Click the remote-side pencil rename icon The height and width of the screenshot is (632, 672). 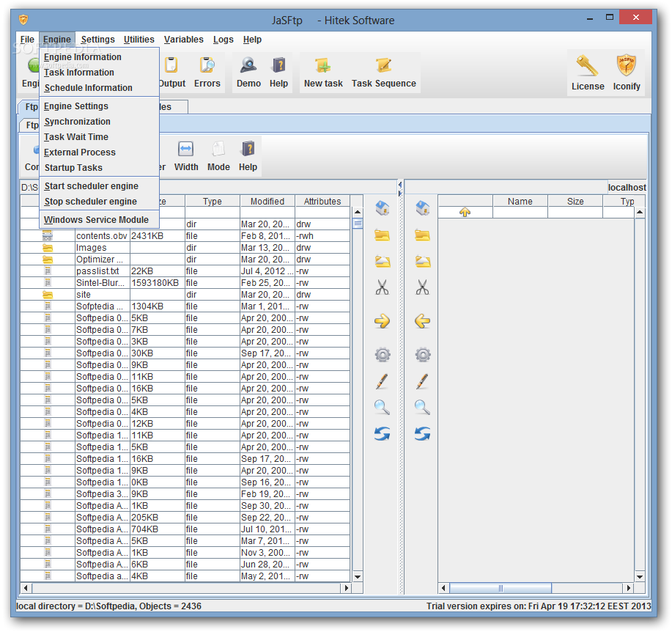click(422, 381)
